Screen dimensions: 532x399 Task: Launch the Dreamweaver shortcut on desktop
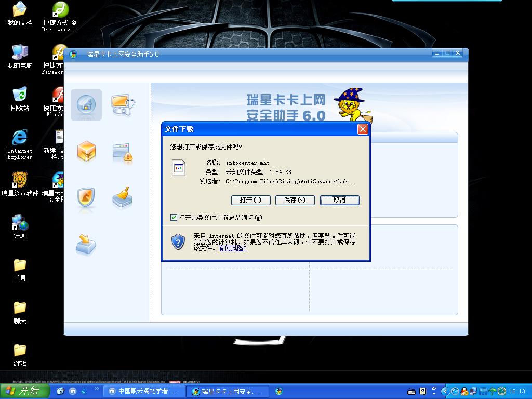click(60, 17)
